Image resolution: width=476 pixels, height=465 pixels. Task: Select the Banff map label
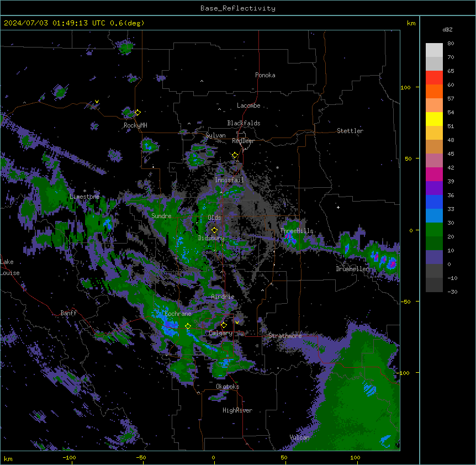pyautogui.click(x=68, y=313)
